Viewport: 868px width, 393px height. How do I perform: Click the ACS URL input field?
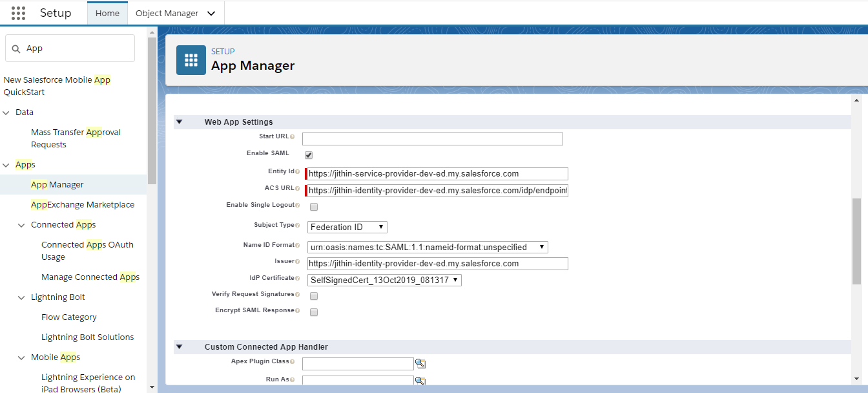[x=438, y=191]
